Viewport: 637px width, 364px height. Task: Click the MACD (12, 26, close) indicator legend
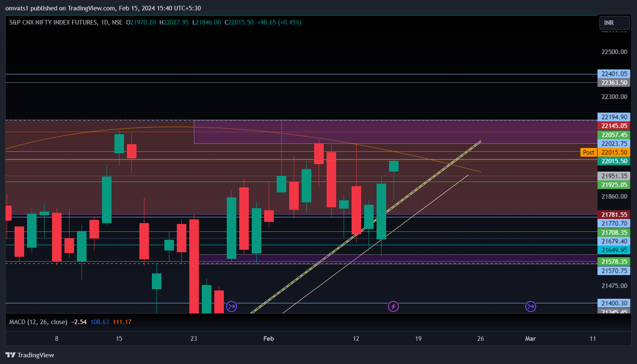click(x=38, y=322)
